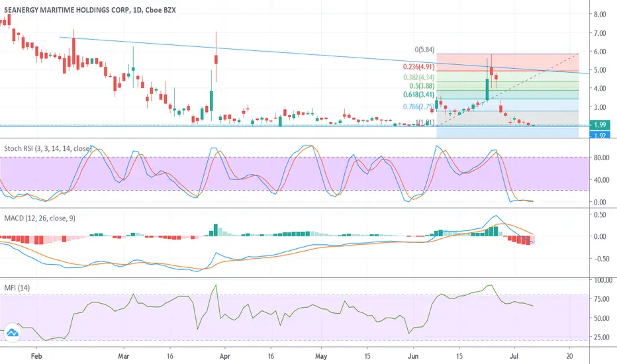Click the 25.00 MFI scale label
617x364 pixels.
tap(601, 338)
